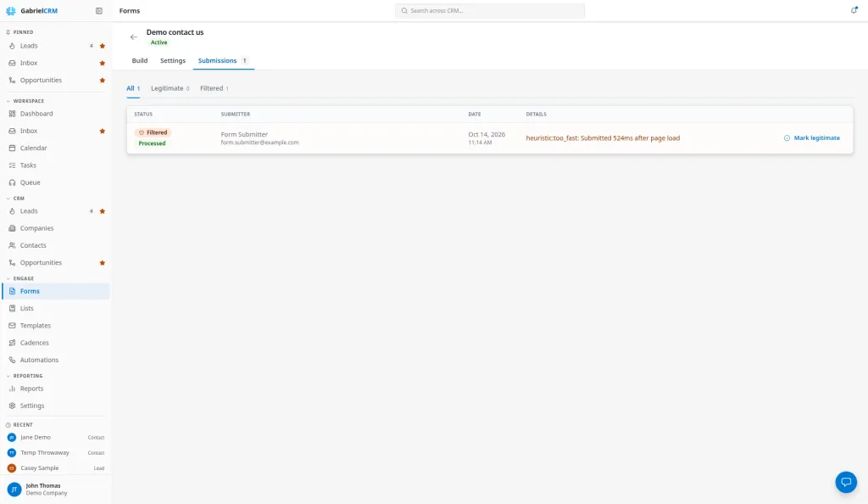Open the Tasks page
This screenshot has height=504, width=868.
[x=56, y=165]
